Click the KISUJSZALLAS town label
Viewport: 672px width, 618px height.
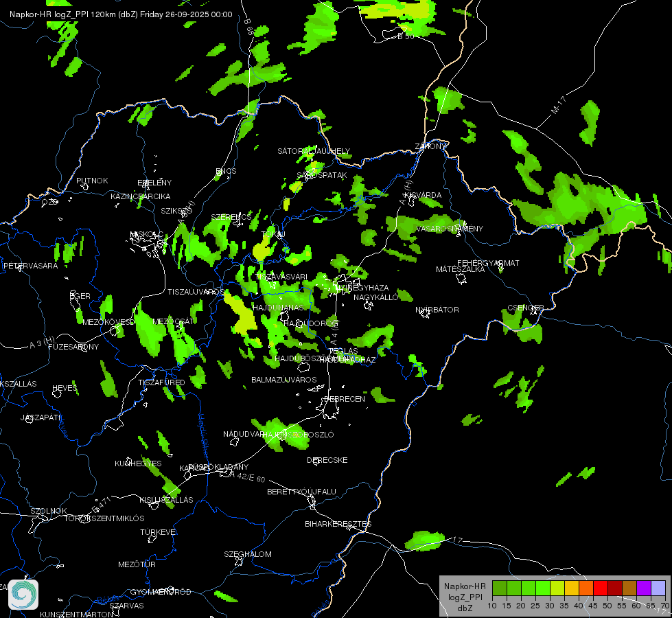166,500
